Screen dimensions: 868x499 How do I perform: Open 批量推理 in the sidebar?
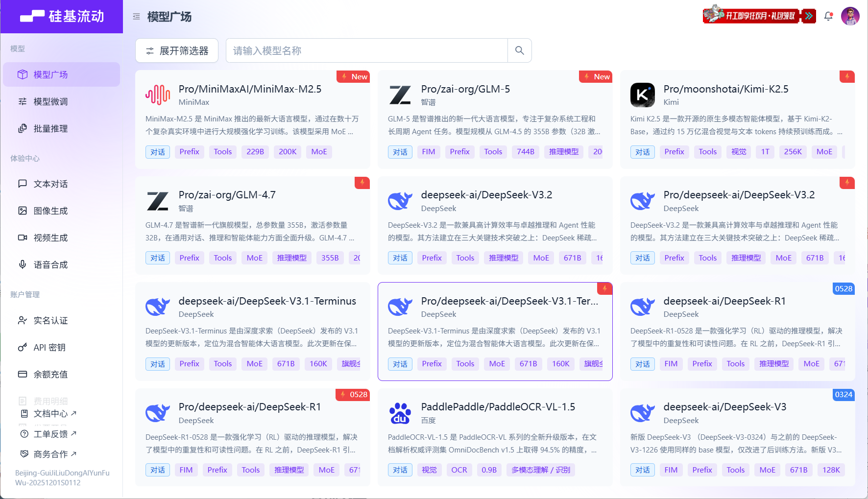pyautogui.click(x=62, y=128)
